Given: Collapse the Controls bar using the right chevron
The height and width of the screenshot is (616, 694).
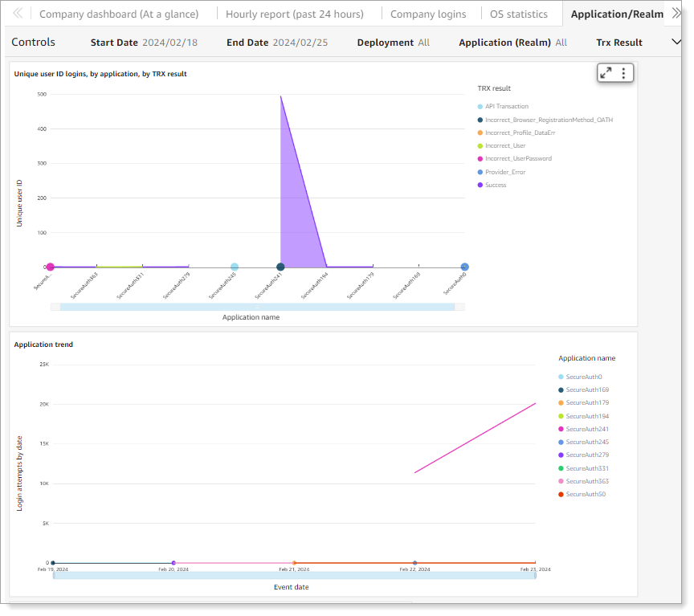Looking at the screenshot, I should click(x=675, y=42).
